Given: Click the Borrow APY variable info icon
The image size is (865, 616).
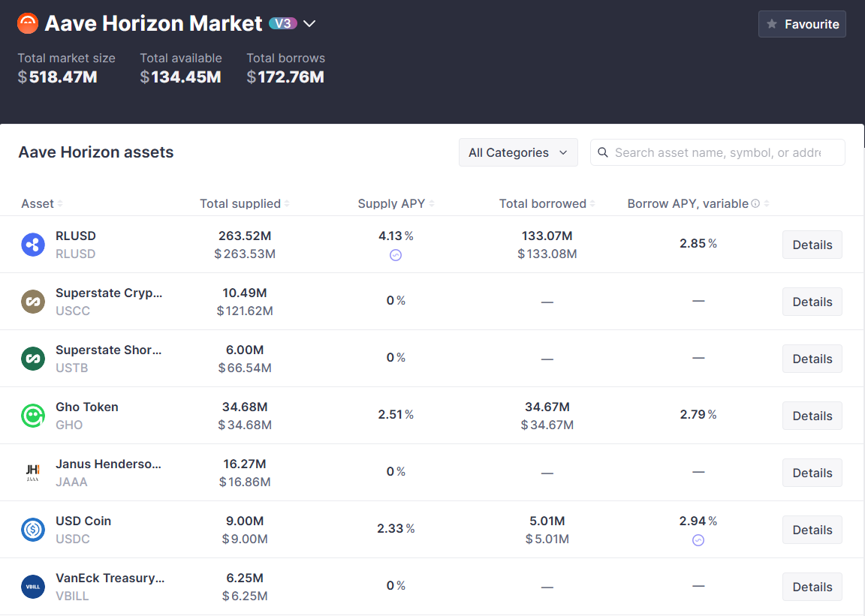Looking at the screenshot, I should click(755, 203).
